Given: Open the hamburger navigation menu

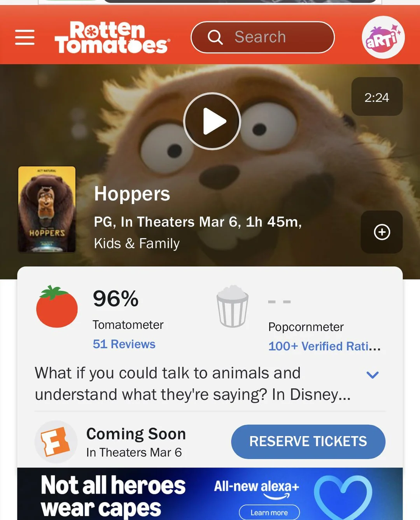Looking at the screenshot, I should click(x=25, y=37).
